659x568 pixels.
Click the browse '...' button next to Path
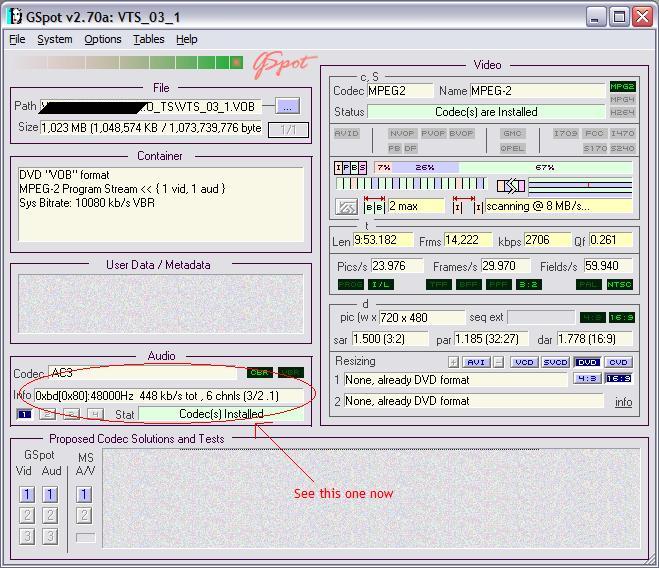[287, 106]
